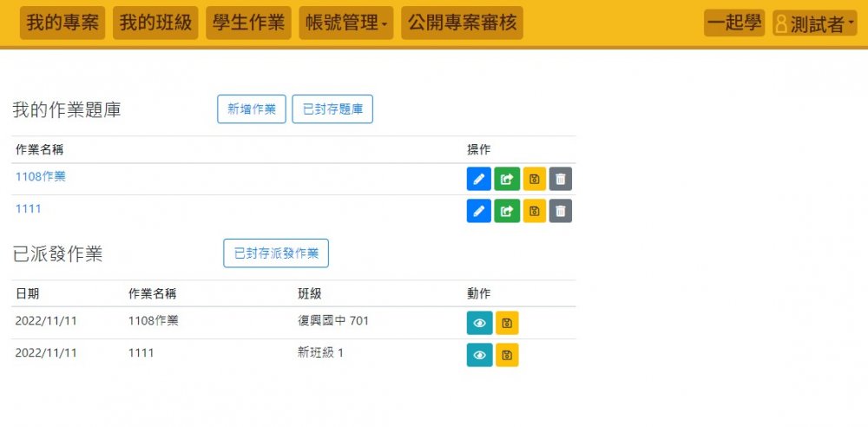868x427 pixels.
Task: Archive dispatched 1108作業 for 復興國中 701
Action: click(507, 323)
